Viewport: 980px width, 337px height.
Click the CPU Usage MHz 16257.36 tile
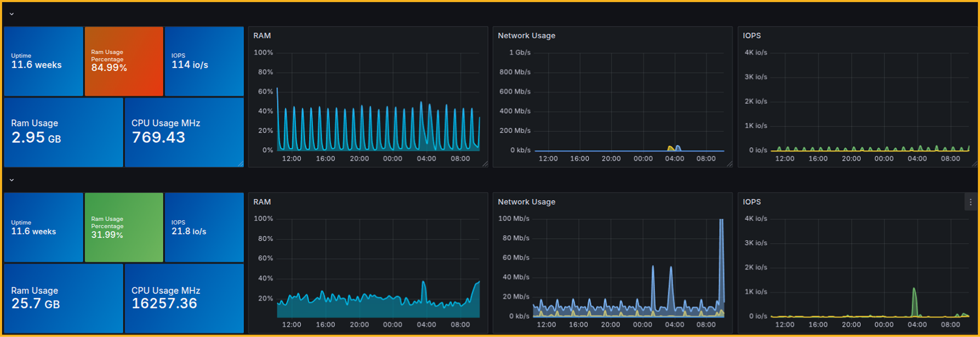point(184,298)
